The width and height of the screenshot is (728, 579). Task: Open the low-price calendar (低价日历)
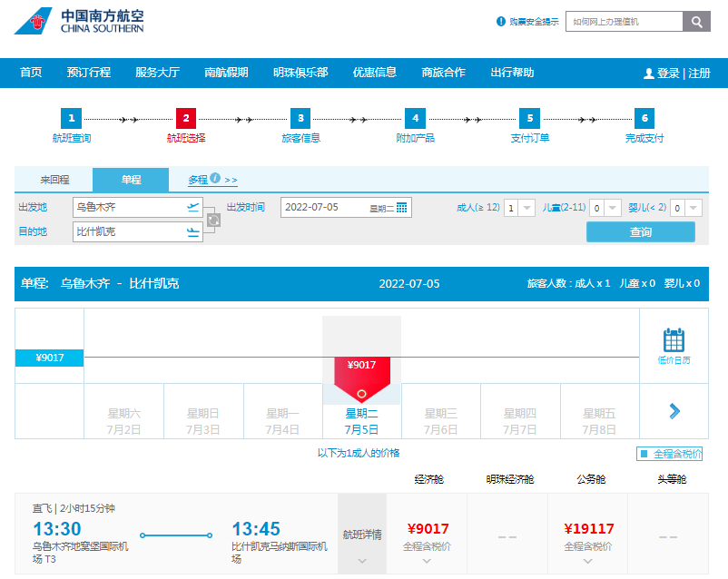[x=674, y=347]
